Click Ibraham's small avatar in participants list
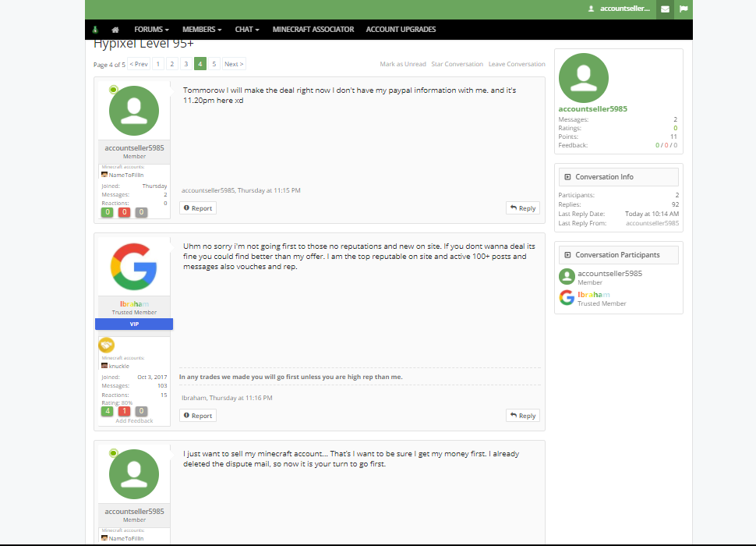Viewport: 756px width, 546px height. [567, 298]
